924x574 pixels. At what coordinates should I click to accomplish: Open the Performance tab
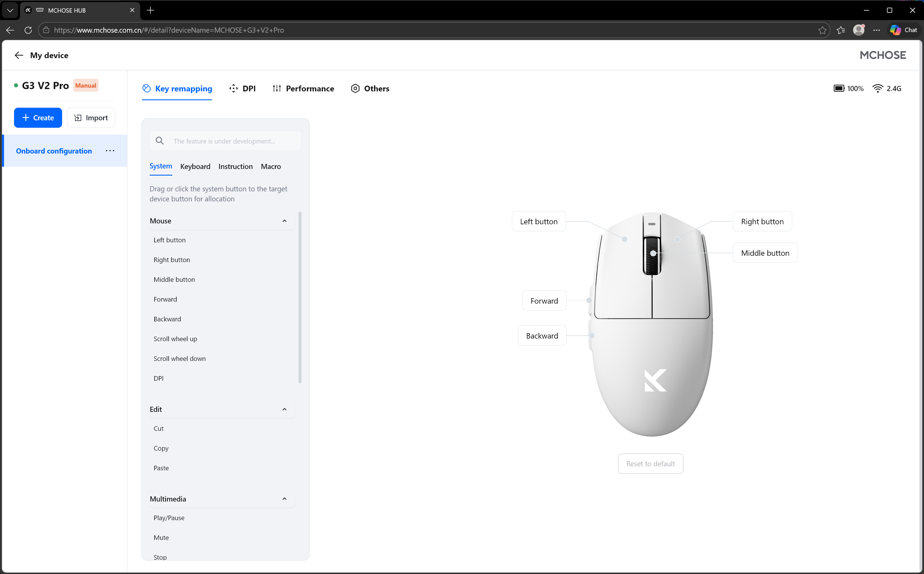tap(303, 89)
